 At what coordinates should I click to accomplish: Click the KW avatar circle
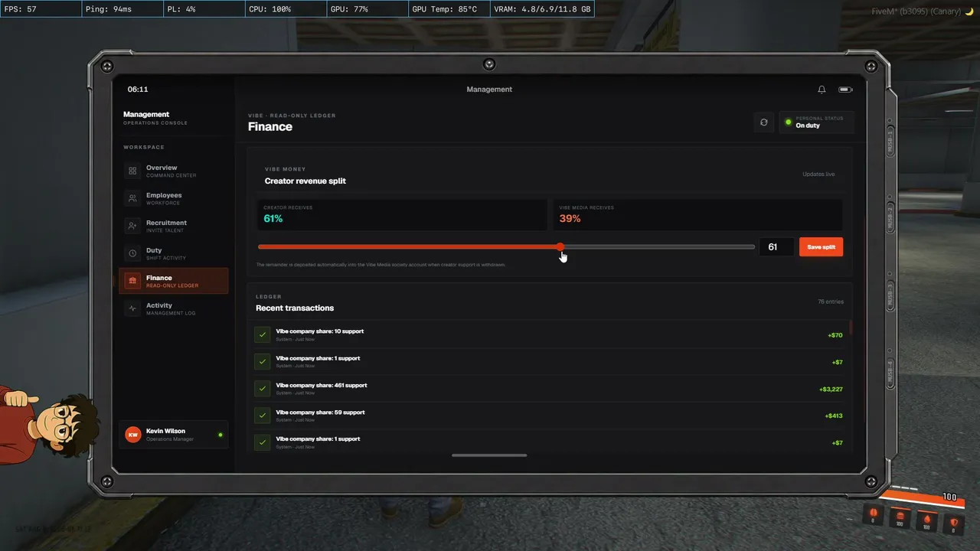(x=133, y=435)
